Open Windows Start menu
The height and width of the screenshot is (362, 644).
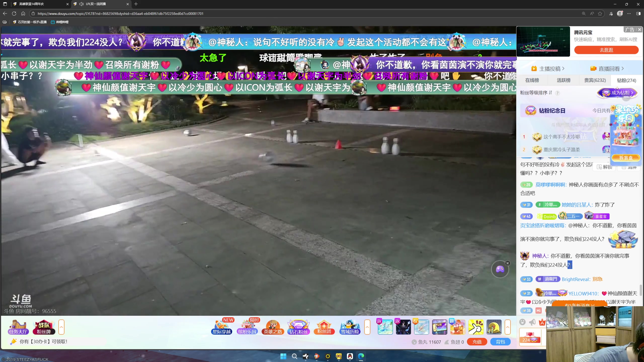point(283,356)
